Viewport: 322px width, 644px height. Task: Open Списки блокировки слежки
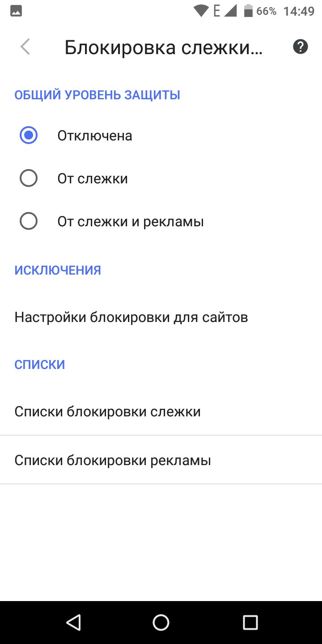pos(161,411)
